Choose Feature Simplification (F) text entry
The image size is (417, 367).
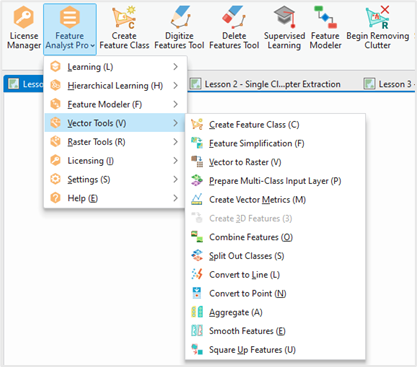(x=257, y=143)
